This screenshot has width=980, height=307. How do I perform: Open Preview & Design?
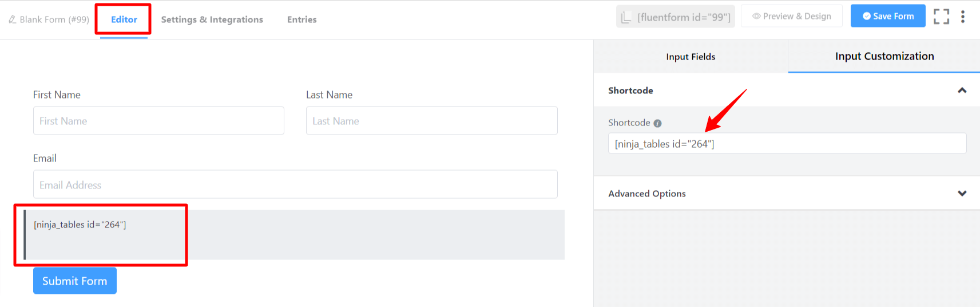point(792,16)
